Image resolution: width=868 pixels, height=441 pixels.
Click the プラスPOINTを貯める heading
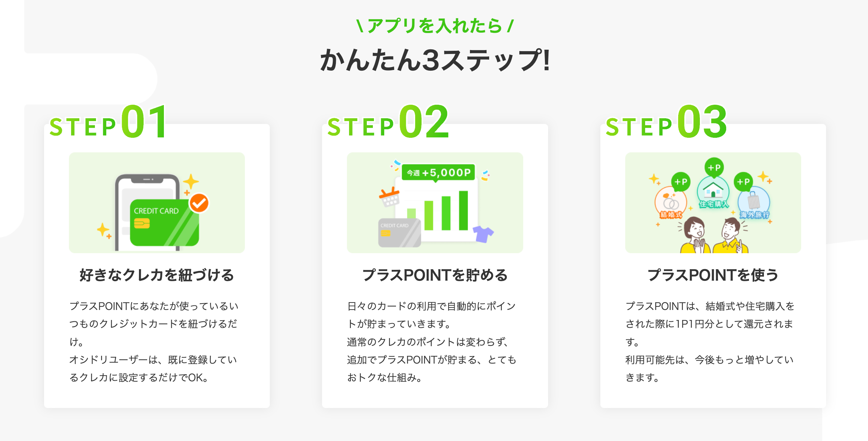pos(435,275)
